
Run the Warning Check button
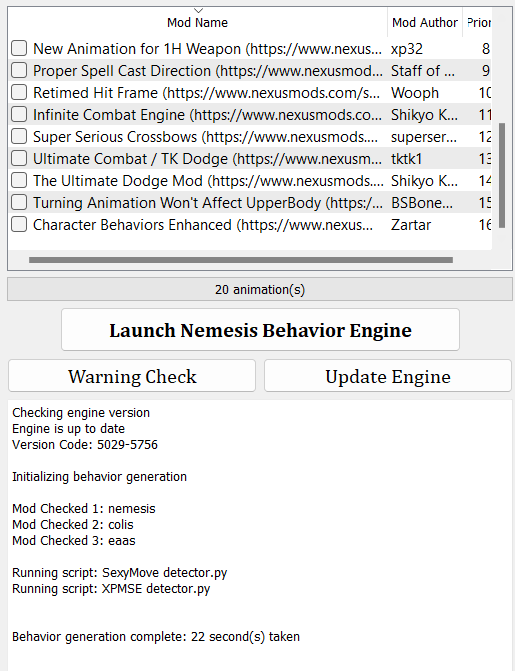(132, 376)
